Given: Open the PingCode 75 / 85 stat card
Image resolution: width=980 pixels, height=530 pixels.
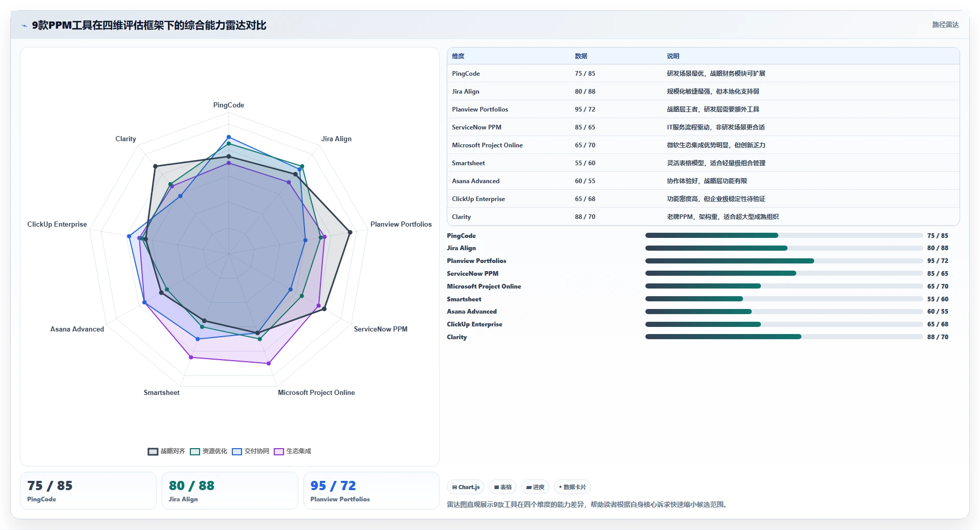Looking at the screenshot, I should click(x=88, y=491).
